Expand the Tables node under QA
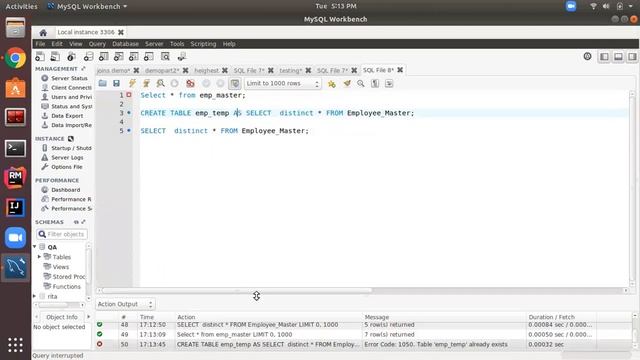This screenshot has height=360, width=640. pyautogui.click(x=40, y=257)
